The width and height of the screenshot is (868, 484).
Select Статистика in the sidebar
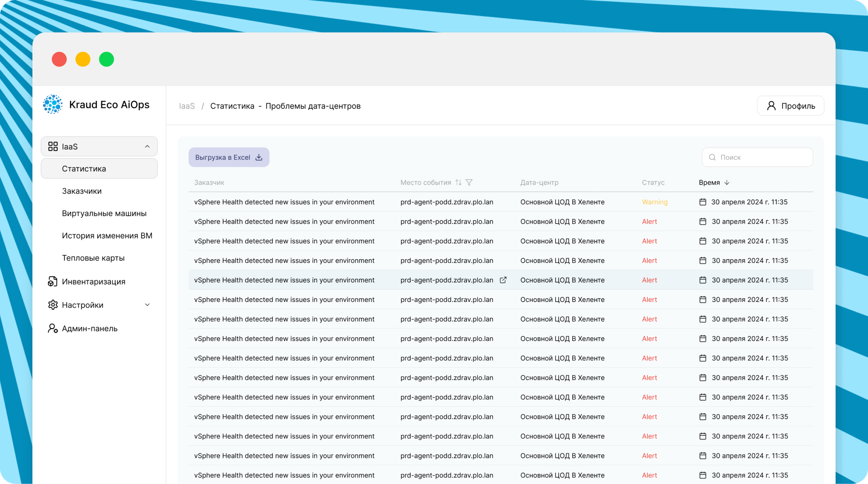(84, 169)
